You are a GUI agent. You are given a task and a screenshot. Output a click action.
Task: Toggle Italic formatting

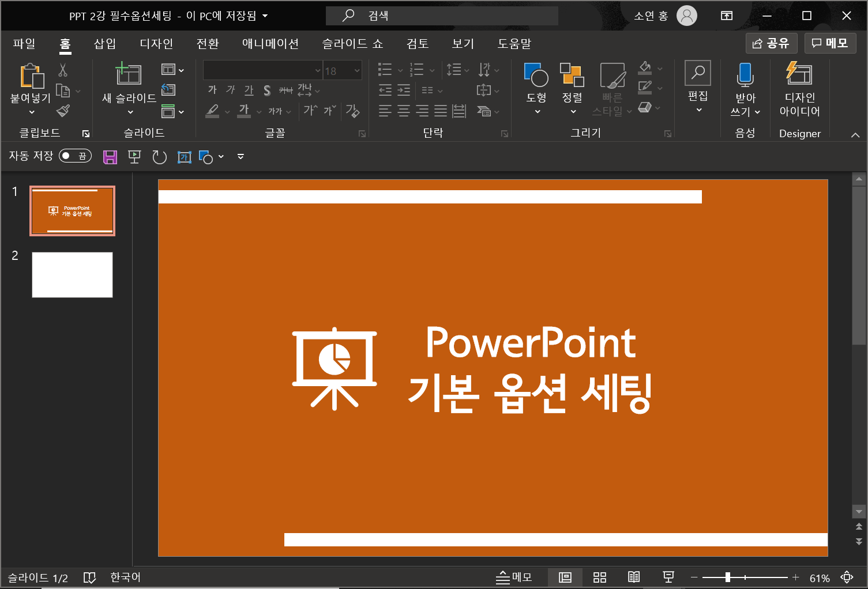[231, 90]
